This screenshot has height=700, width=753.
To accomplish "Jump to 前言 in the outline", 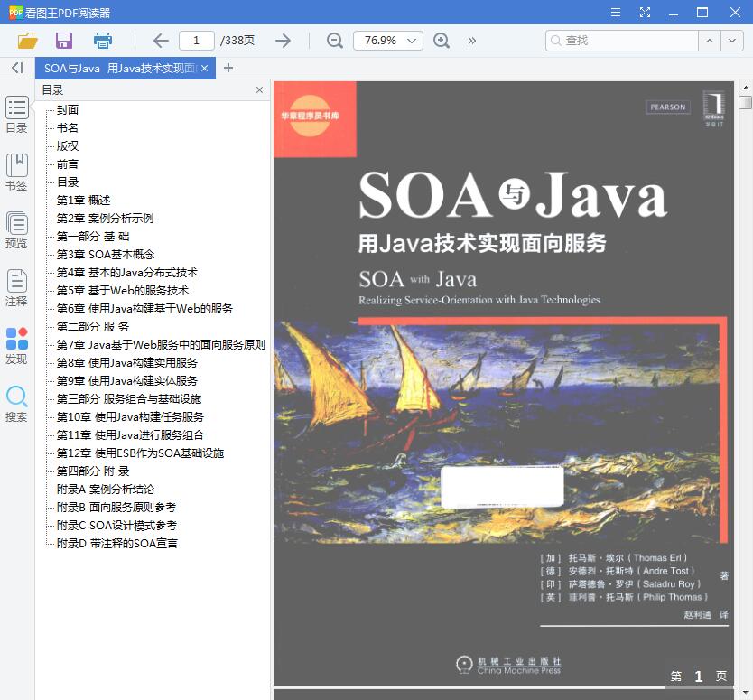I will coord(67,164).
